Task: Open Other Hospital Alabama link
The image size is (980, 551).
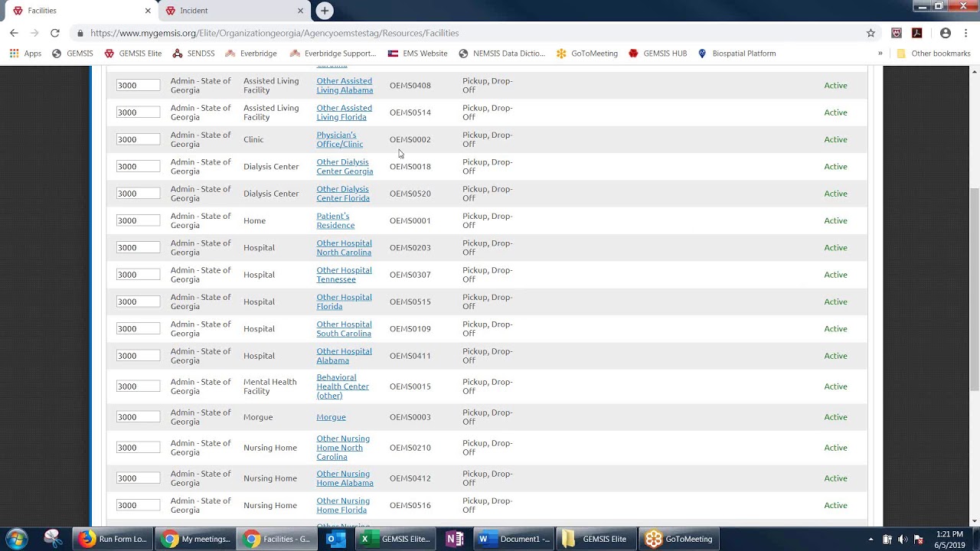Action: (x=344, y=356)
